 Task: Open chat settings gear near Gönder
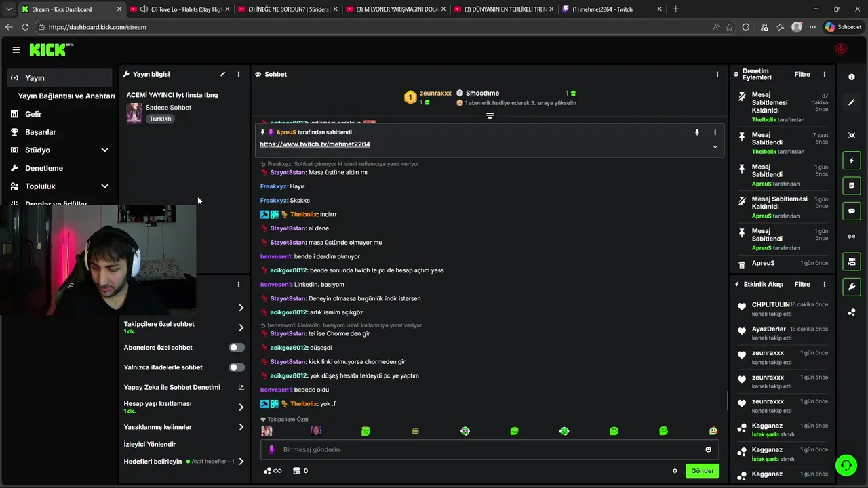pyautogui.click(x=675, y=470)
